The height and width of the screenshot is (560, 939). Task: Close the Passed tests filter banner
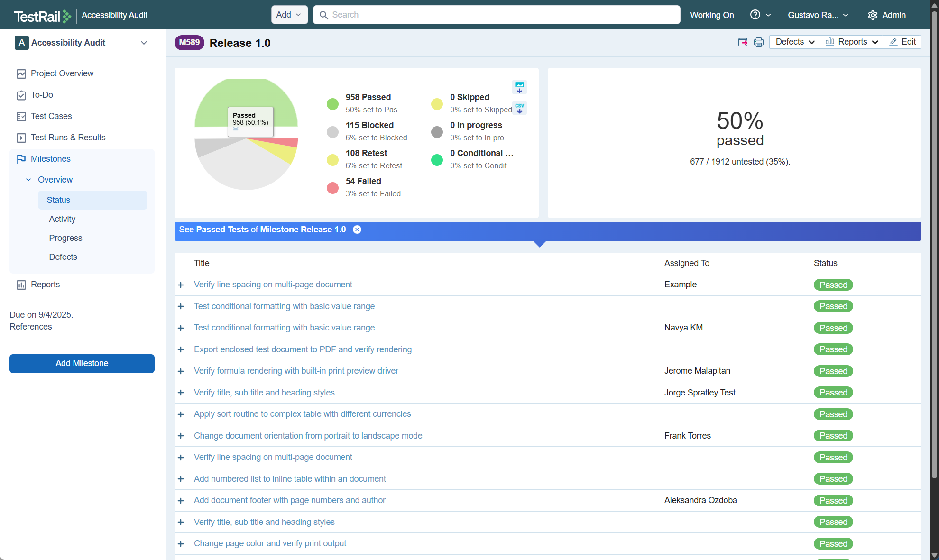(x=357, y=230)
